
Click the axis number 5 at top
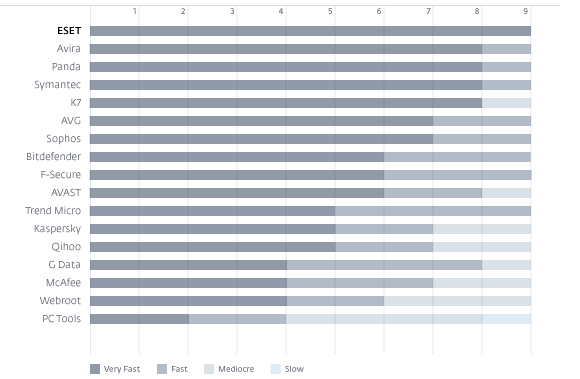(x=330, y=11)
